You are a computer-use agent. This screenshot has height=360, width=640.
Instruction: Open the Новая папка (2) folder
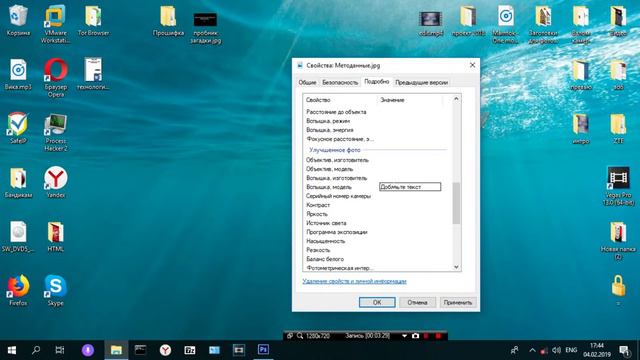point(618,241)
